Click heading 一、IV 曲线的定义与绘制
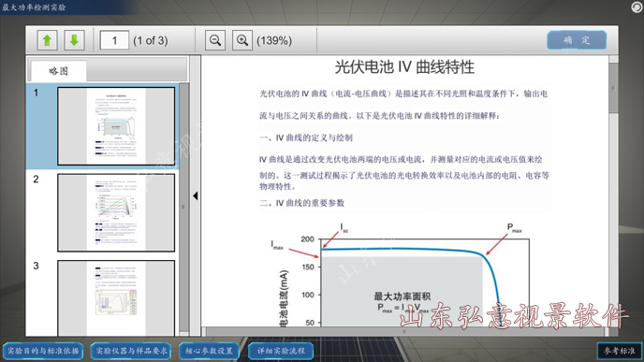644x362 pixels. pyautogui.click(x=306, y=138)
